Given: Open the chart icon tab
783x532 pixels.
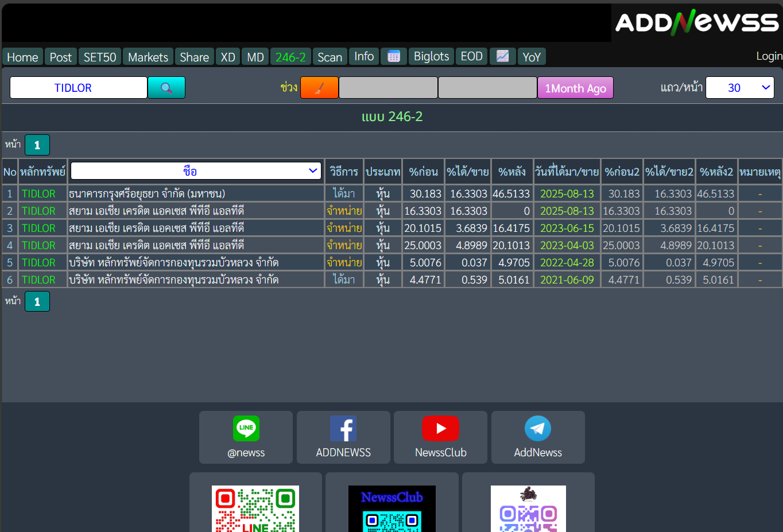Looking at the screenshot, I should 502,56.
